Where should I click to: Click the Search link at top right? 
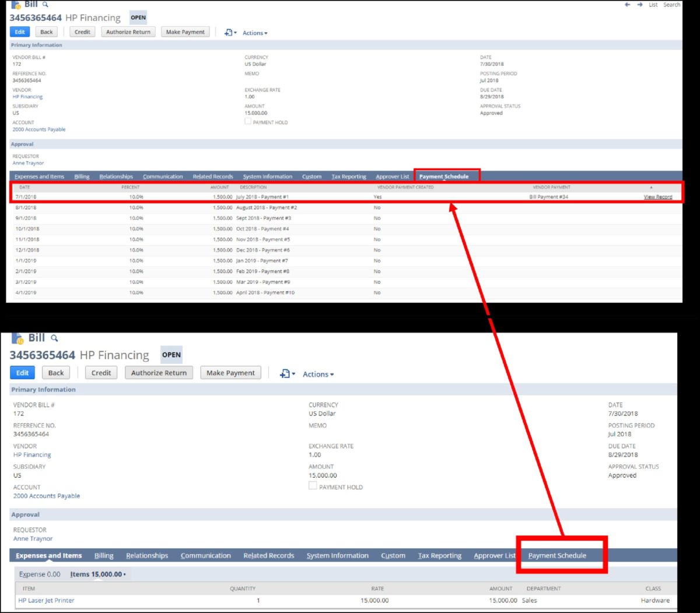pos(671,5)
